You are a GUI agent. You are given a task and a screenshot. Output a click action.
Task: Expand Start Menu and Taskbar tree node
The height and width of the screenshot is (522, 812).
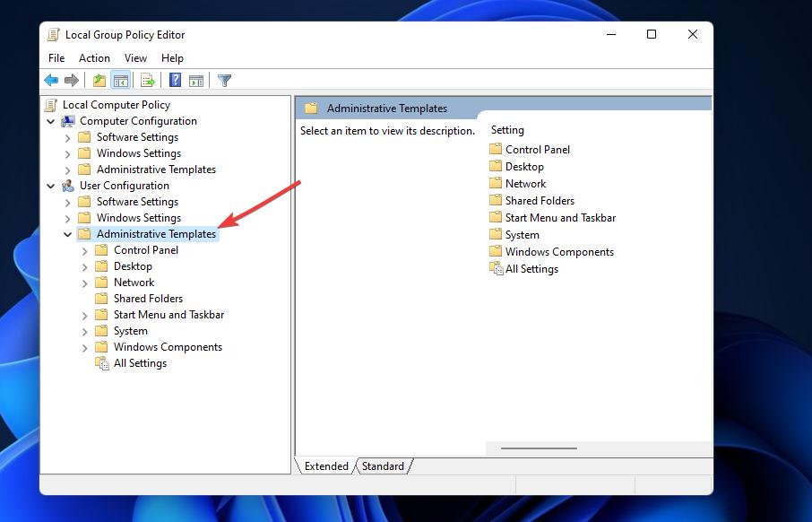[x=85, y=315]
